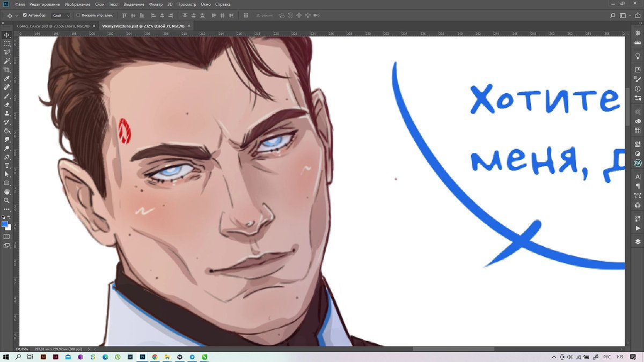Select the Brush tool
The width and height of the screenshot is (644, 362).
point(7,96)
